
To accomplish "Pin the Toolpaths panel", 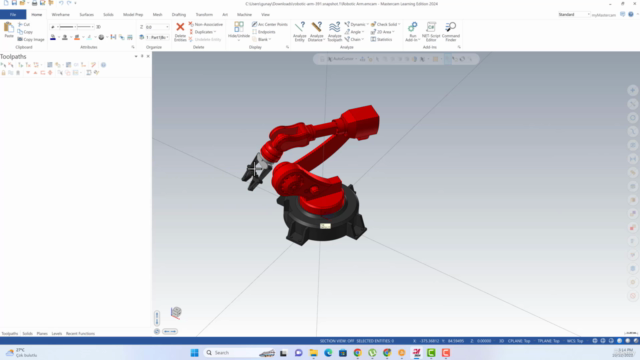I will 142,56.
